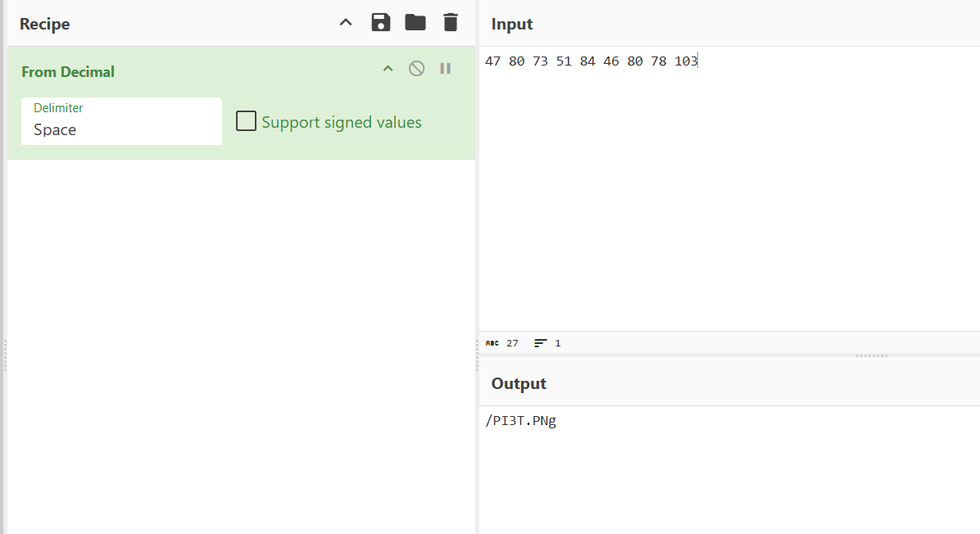The width and height of the screenshot is (980, 534).
Task: Save the current recipe
Action: (x=381, y=23)
